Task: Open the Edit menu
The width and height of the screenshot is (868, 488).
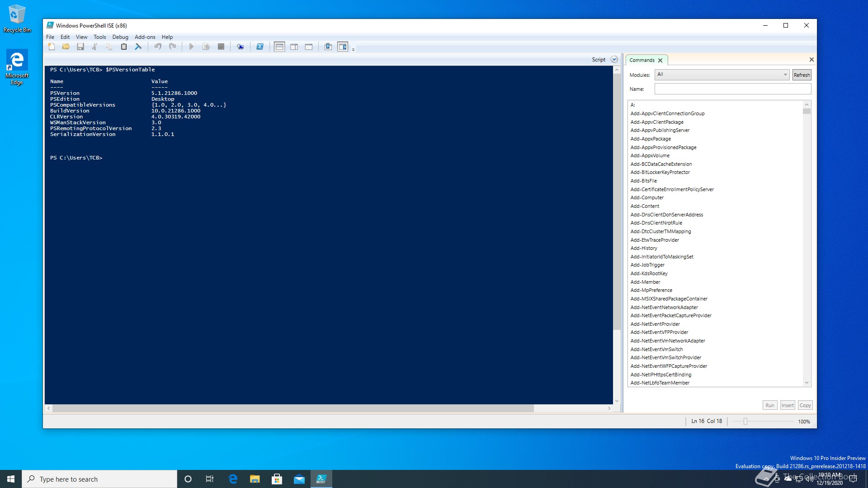Action: click(65, 37)
